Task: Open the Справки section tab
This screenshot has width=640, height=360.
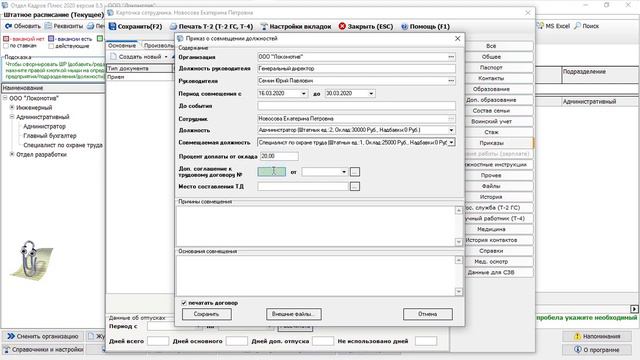Action: pos(491,251)
